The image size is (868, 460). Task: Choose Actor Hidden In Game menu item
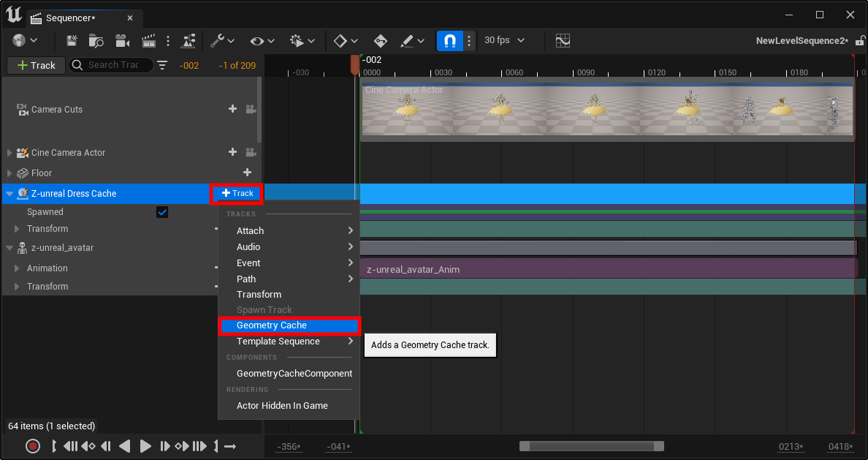(x=289, y=406)
